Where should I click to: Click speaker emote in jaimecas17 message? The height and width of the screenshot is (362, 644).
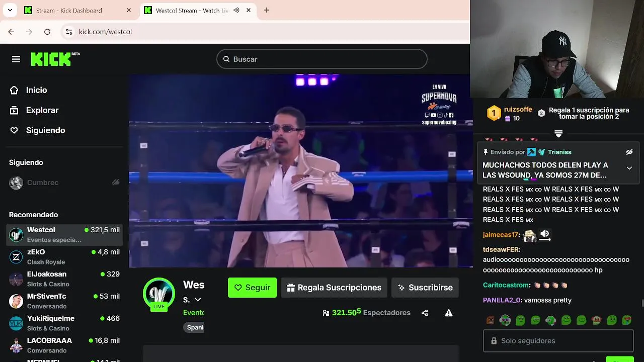tap(545, 235)
